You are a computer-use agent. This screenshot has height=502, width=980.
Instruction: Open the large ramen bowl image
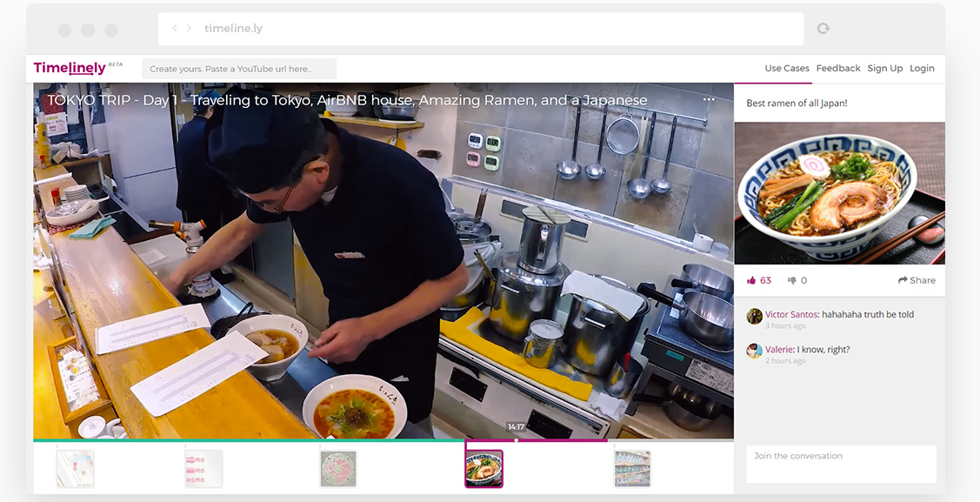pos(839,193)
